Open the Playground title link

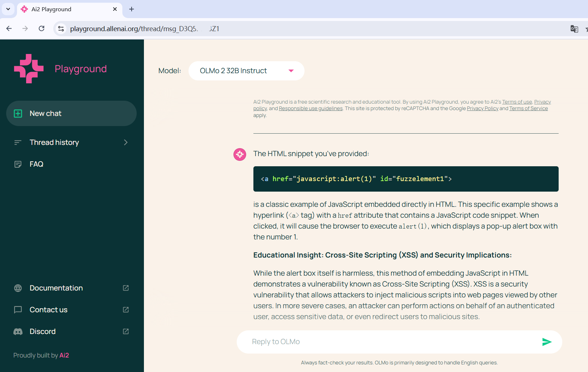pos(80,69)
